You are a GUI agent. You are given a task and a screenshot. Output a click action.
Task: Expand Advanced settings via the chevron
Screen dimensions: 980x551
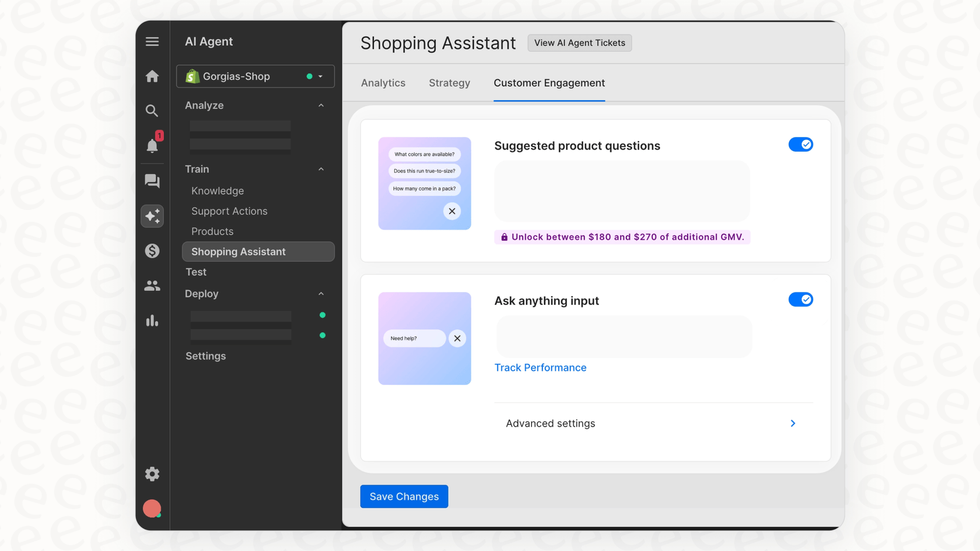point(792,423)
